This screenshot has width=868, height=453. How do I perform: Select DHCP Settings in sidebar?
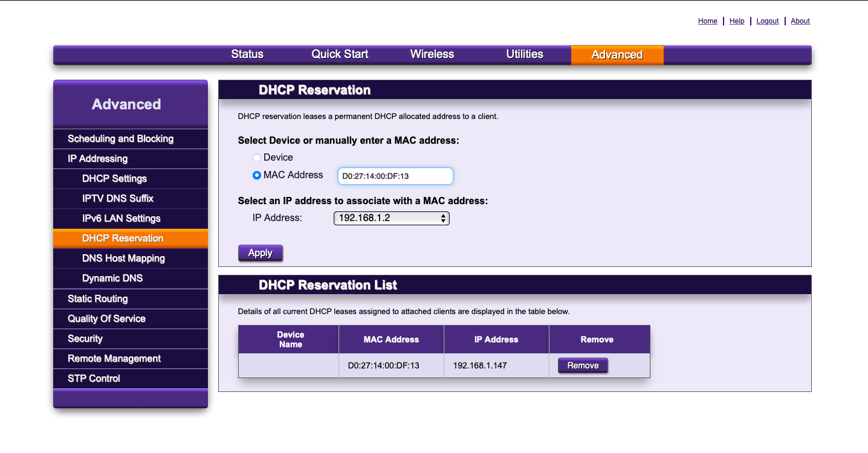[x=114, y=179]
